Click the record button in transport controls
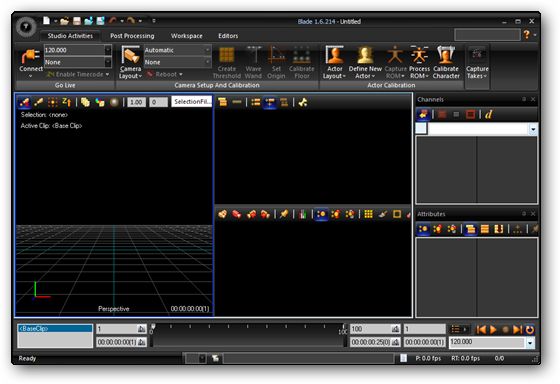The width and height of the screenshot is (560, 384). 505,329
